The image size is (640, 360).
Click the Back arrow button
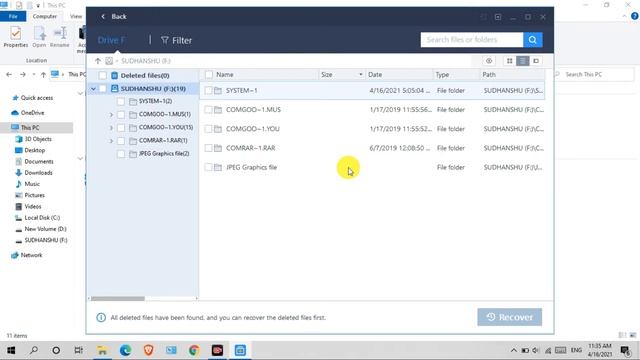[113, 16]
